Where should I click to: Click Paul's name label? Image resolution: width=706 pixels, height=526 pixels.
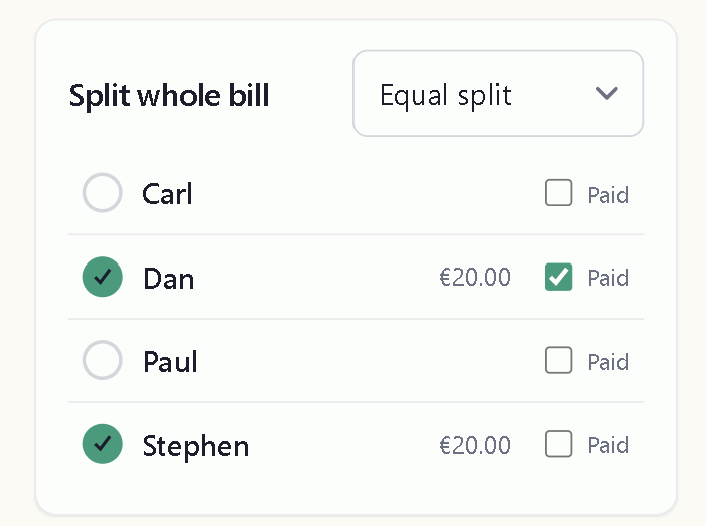(x=170, y=361)
